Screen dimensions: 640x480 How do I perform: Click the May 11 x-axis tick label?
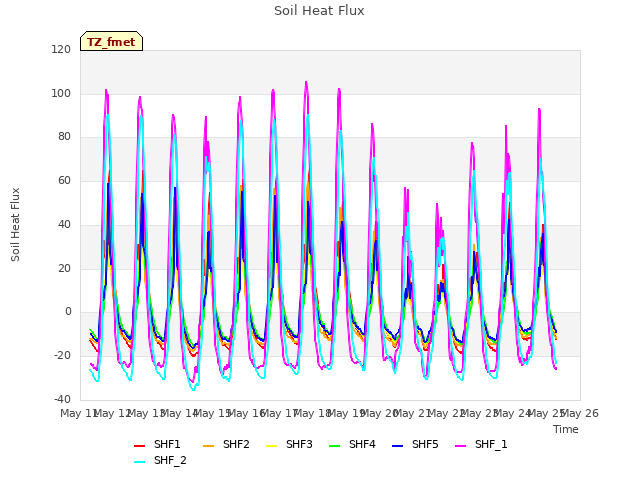[x=80, y=413]
